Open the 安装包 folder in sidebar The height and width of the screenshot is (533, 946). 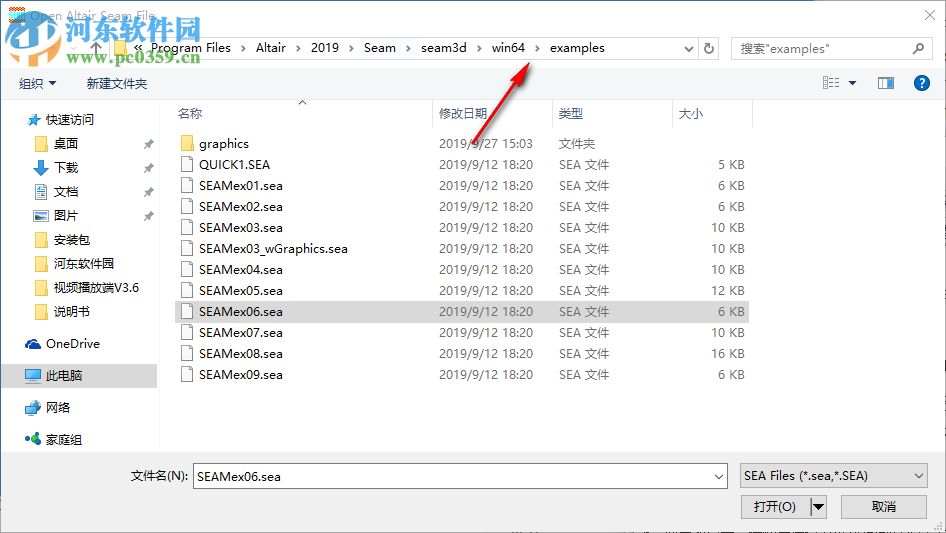point(71,240)
